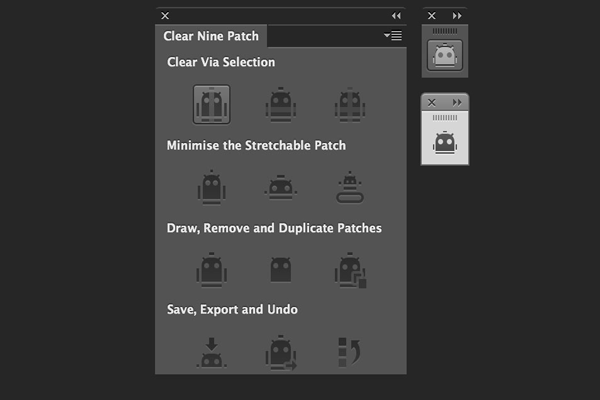Click duplicate patches robot icon
The image size is (600, 400).
click(351, 270)
